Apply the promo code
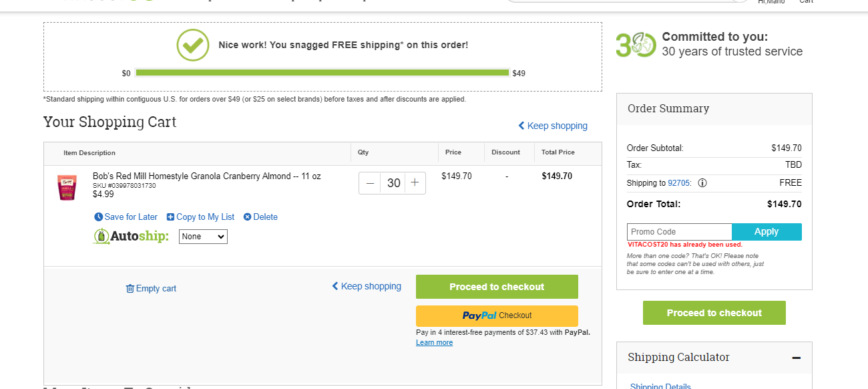 tap(767, 232)
